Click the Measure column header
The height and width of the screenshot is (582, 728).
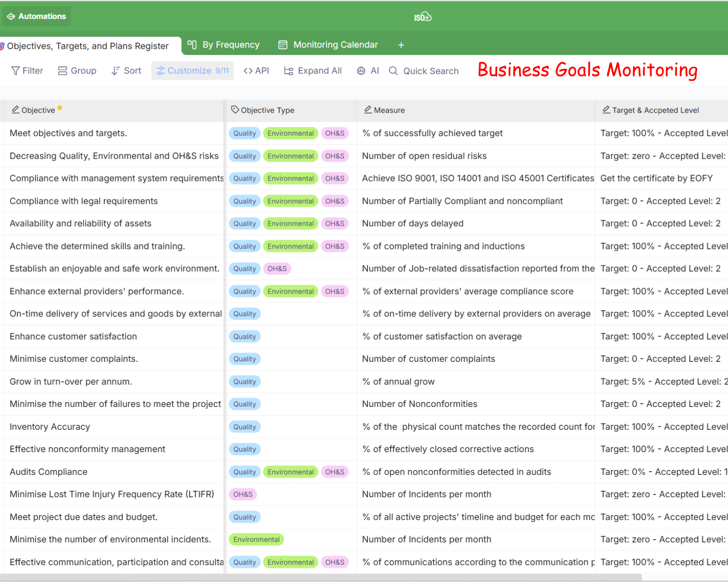coord(389,110)
